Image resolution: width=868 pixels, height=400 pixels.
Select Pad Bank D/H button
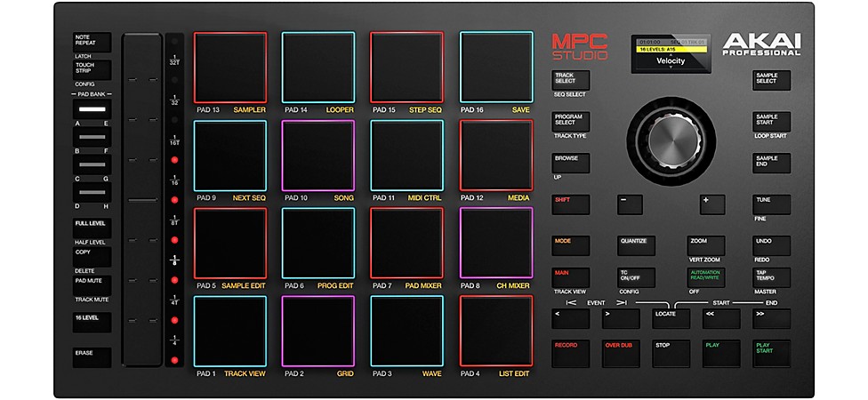click(92, 193)
